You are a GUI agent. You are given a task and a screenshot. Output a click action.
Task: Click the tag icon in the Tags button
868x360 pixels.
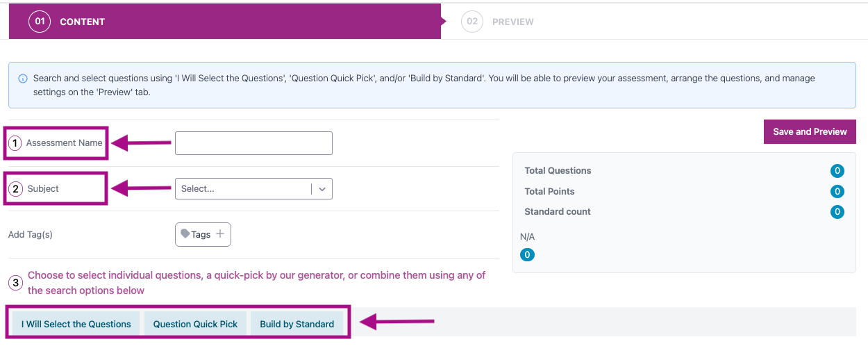coord(185,234)
